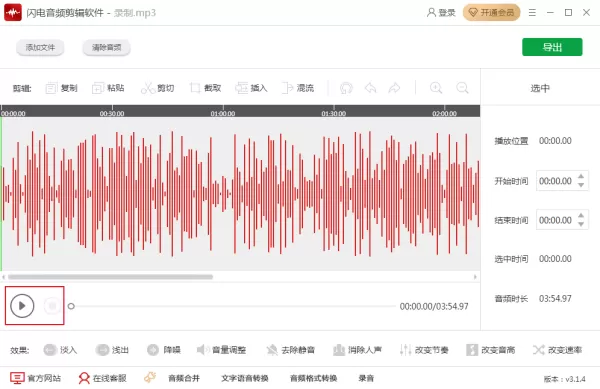Click the 00:30:00 timeline marker
The image size is (600, 389).
(112, 114)
